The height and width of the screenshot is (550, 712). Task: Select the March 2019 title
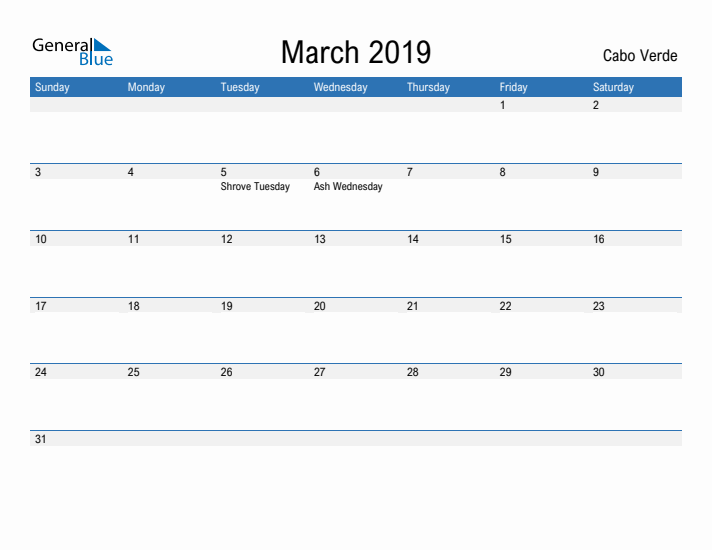click(x=356, y=52)
